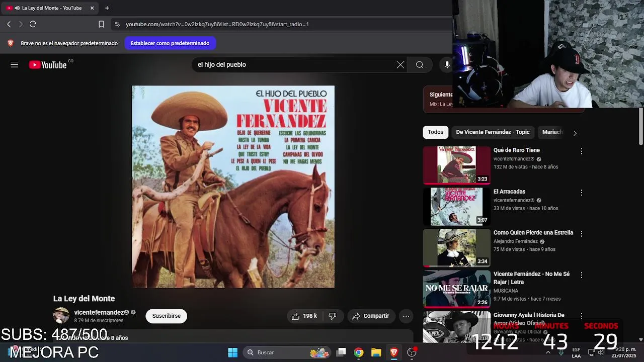The height and width of the screenshot is (362, 644).
Task: Click the Windows taskbar Buscar search box
Action: click(x=287, y=352)
